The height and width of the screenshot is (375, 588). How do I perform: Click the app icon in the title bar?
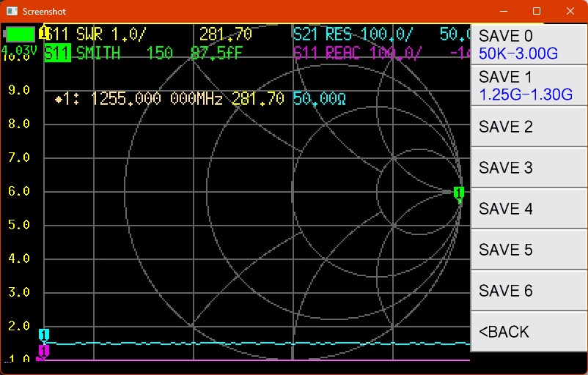tap(11, 12)
